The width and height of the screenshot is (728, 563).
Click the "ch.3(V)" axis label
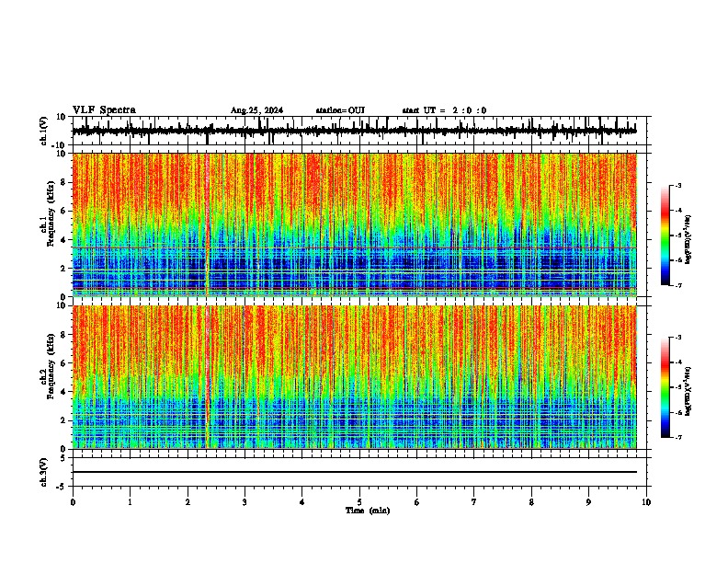click(44, 472)
